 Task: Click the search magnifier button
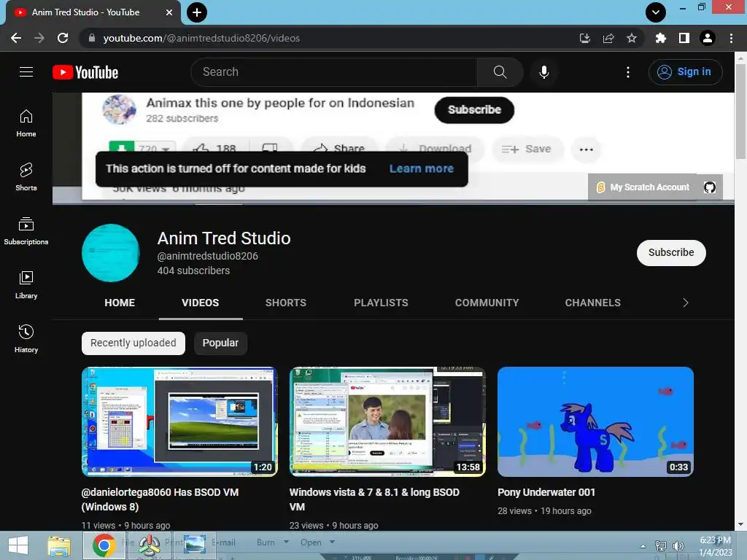click(500, 72)
